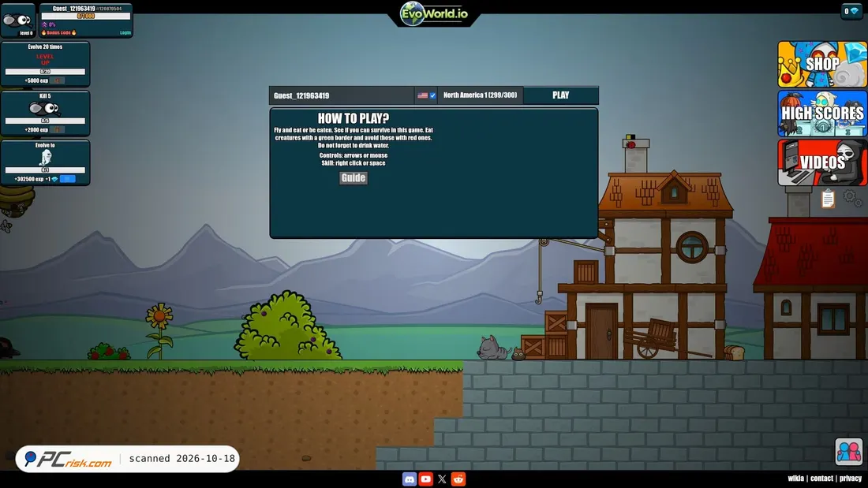The height and width of the screenshot is (488, 868).
Task: Click the +2000 exp reward text
Action: pyautogui.click(x=36, y=130)
